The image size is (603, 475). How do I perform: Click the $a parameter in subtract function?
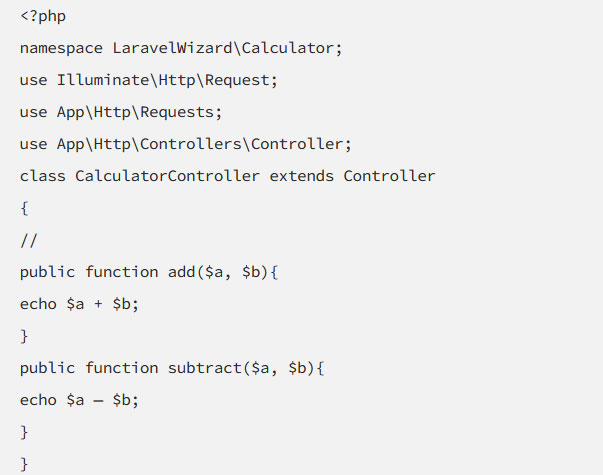pyautogui.click(x=260, y=368)
